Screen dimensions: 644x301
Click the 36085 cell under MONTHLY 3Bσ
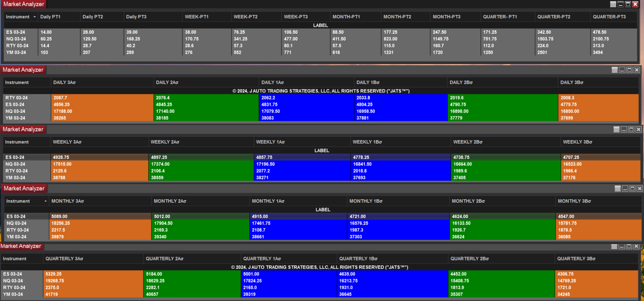[598, 237]
